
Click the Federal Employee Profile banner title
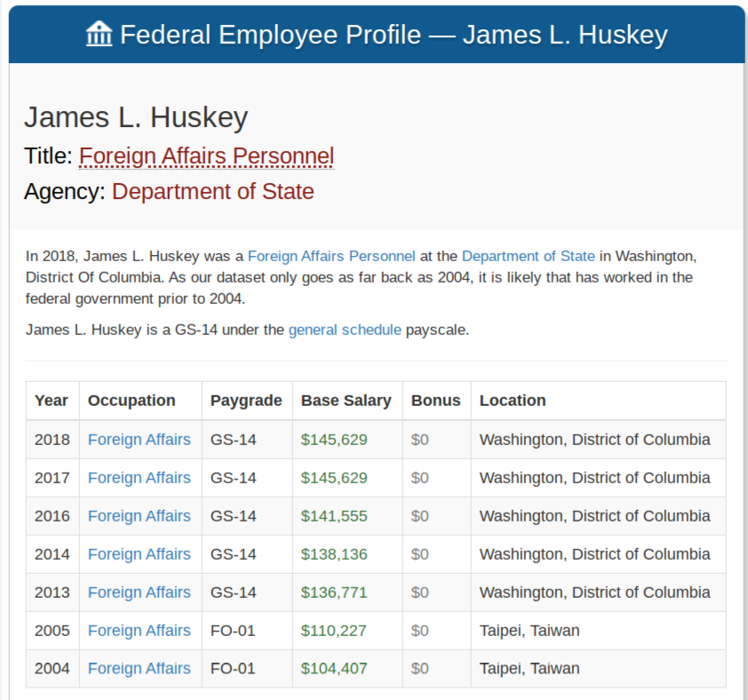point(394,35)
